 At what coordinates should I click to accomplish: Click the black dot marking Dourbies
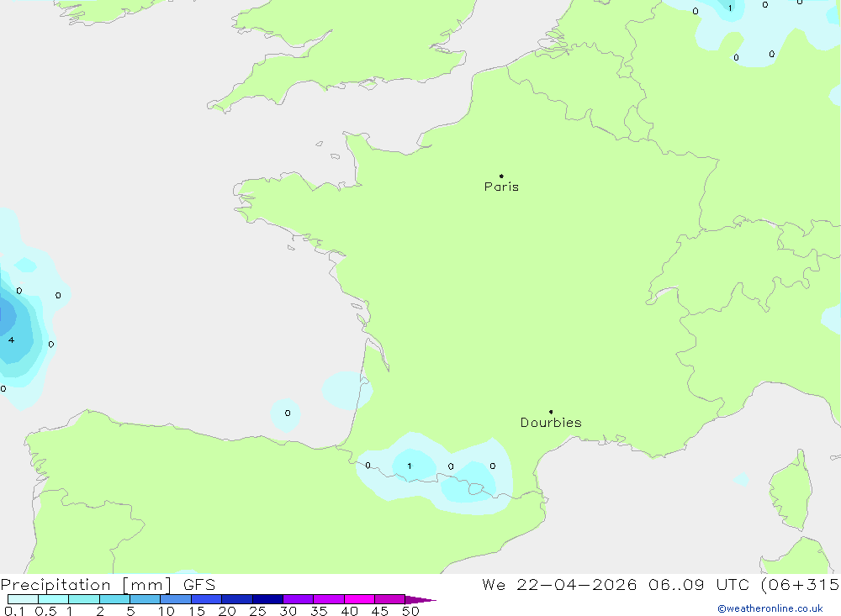(551, 412)
